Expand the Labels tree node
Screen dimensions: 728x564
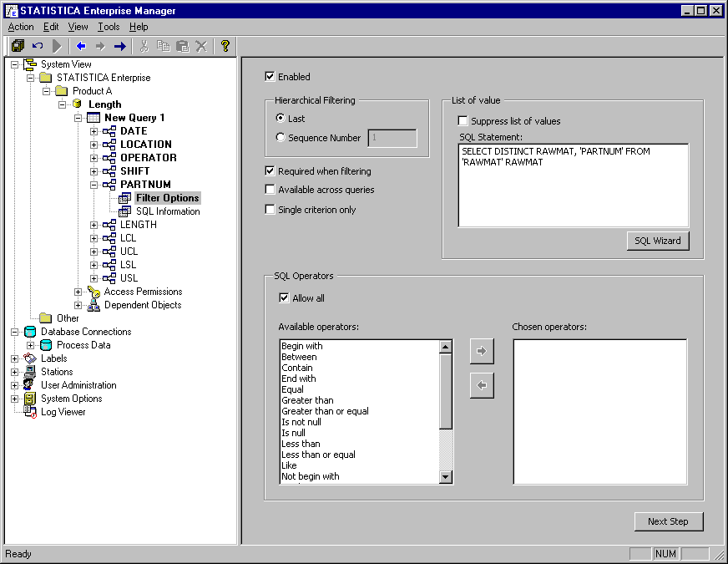[15, 358]
